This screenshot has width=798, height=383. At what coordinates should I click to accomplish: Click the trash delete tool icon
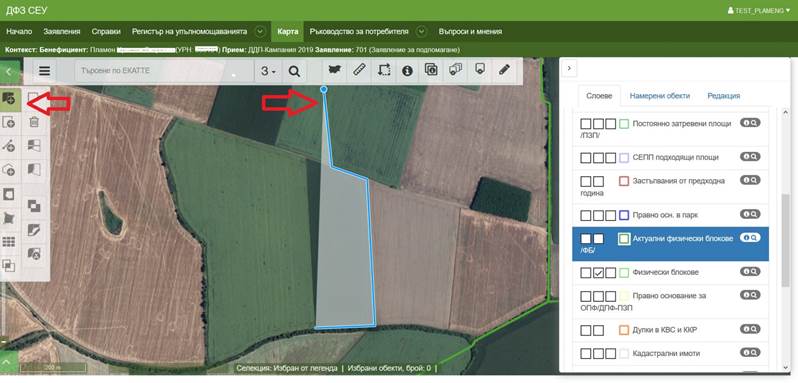click(x=34, y=122)
